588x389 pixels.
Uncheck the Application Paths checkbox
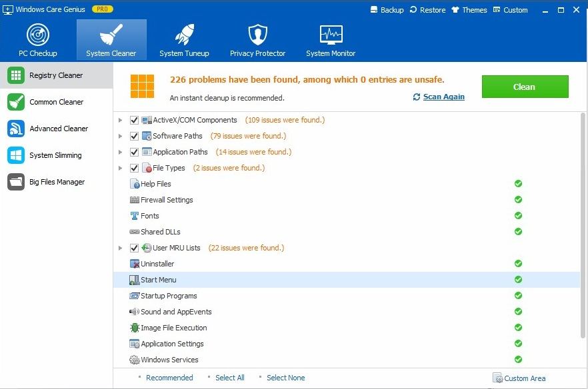(x=134, y=152)
